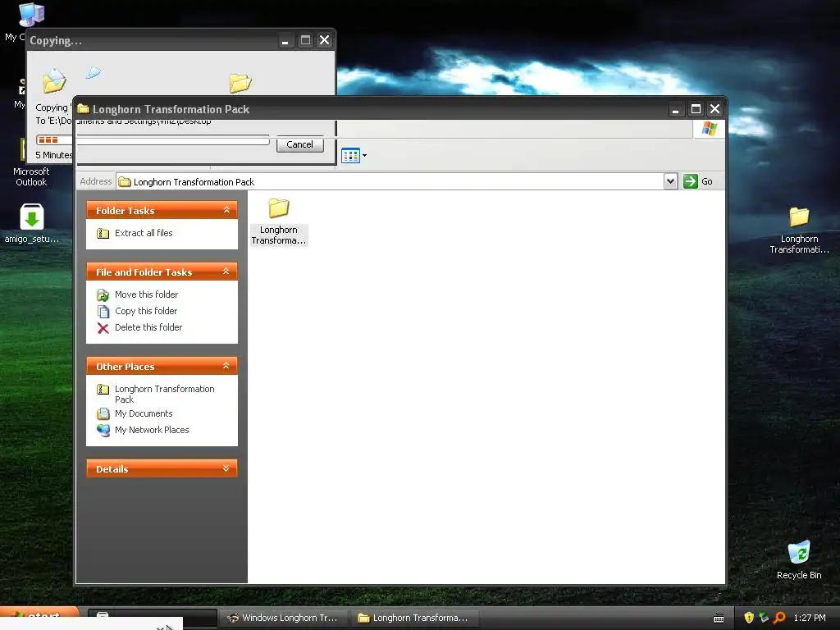Click the keyboard icon in taskbar
This screenshot has height=630, width=840.
click(719, 619)
